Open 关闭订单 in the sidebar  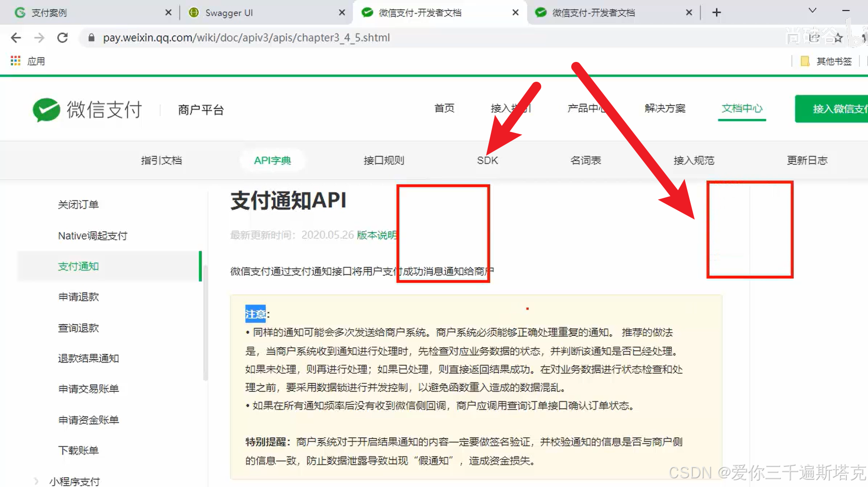click(78, 205)
